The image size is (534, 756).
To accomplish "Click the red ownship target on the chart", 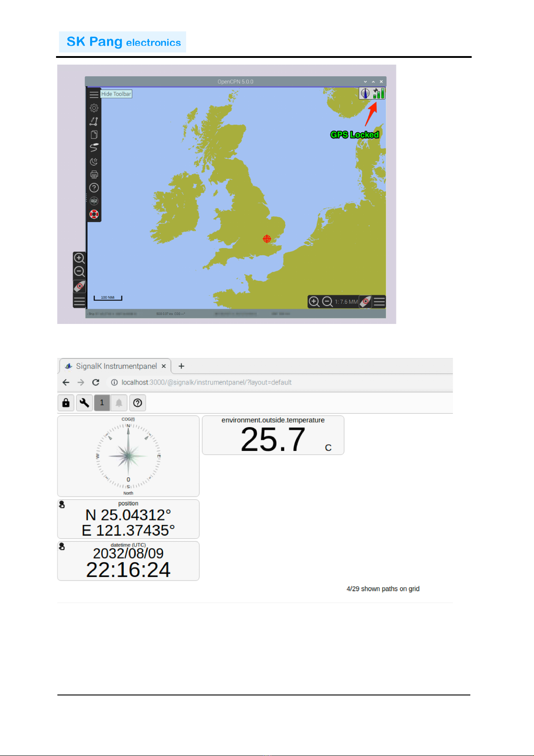I will 267,239.
